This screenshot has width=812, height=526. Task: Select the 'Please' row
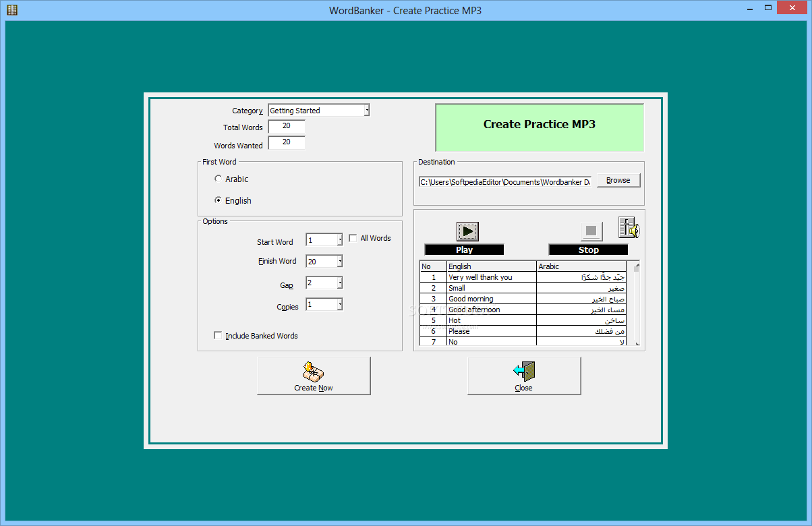tap(523, 331)
